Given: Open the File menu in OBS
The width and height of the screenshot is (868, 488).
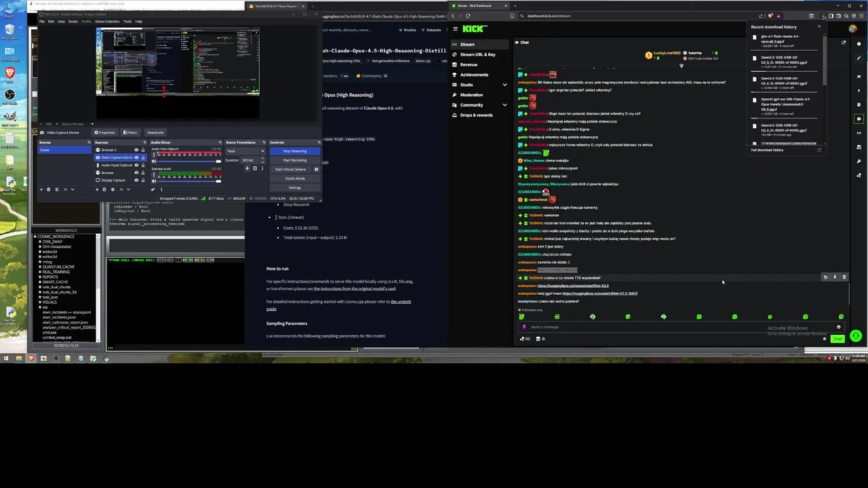Looking at the screenshot, I should pyautogui.click(x=42, y=21).
